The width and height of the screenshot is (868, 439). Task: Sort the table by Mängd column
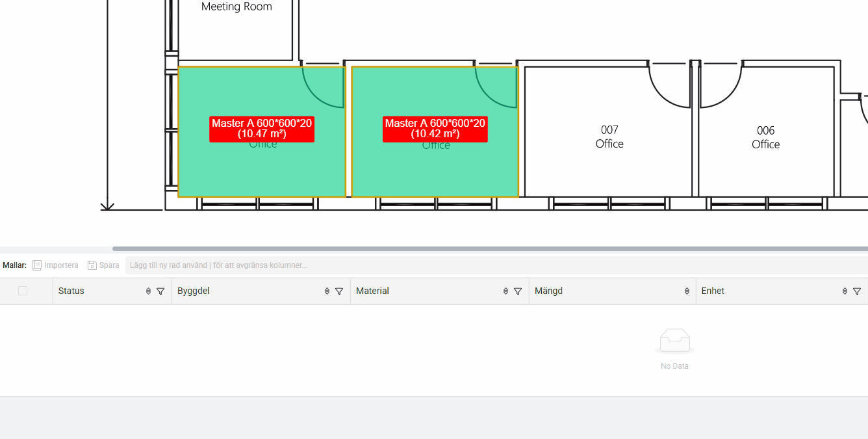click(687, 291)
